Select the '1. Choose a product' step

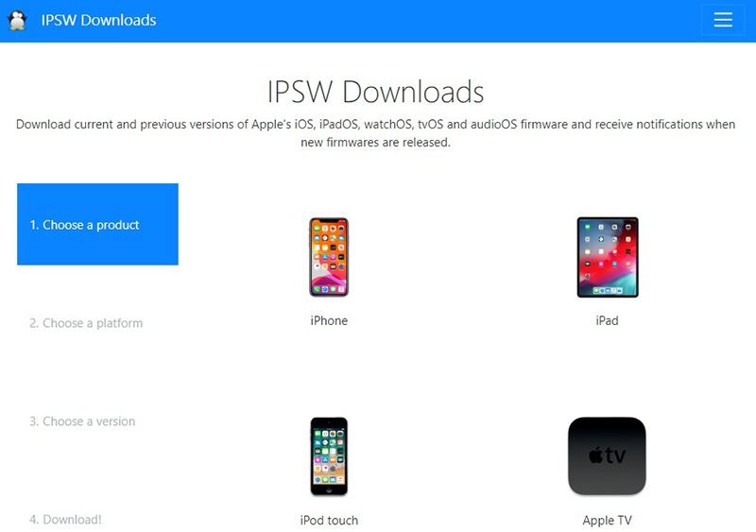(98, 224)
